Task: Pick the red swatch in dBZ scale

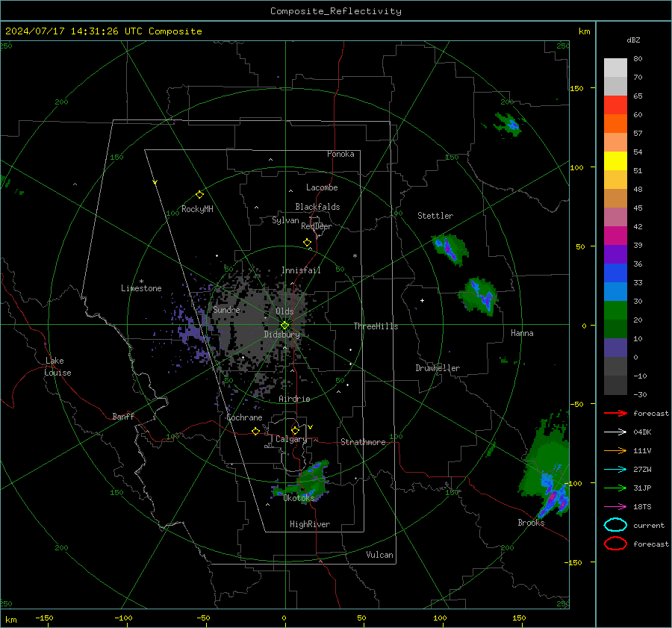Action: 615,105
